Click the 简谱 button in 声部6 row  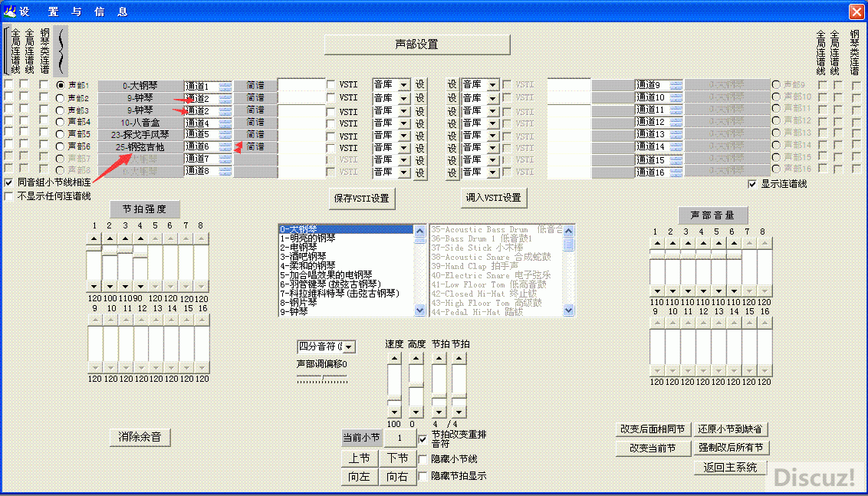[x=255, y=146]
